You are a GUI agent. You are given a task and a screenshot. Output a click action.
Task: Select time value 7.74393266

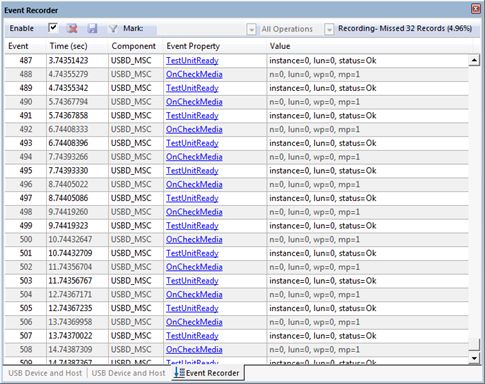pyautogui.click(x=68, y=157)
